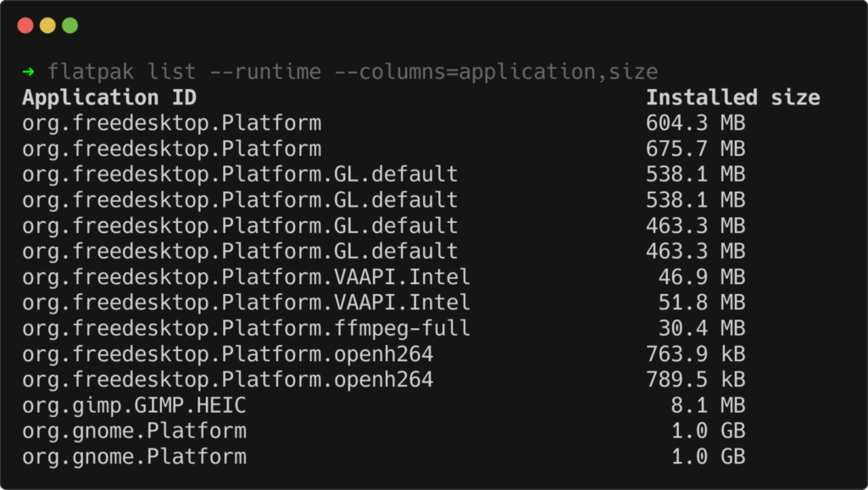Select the 675.7 MB size value
This screenshot has height=490, width=868.
coord(695,149)
